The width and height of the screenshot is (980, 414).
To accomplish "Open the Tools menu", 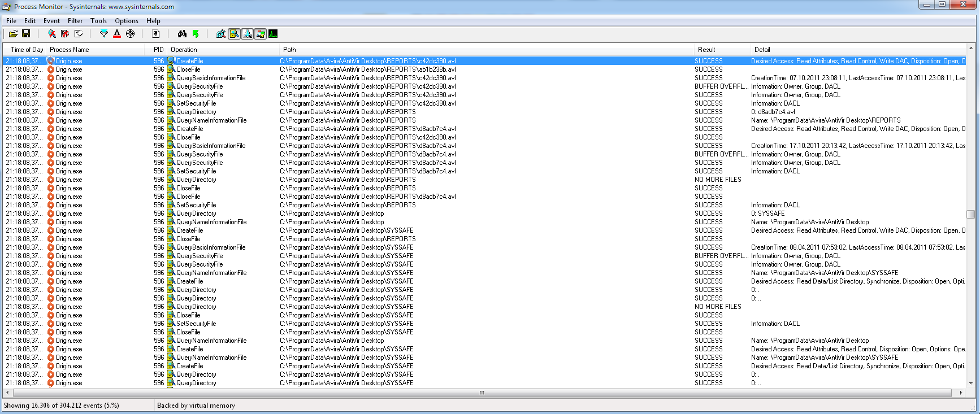I will (x=98, y=21).
